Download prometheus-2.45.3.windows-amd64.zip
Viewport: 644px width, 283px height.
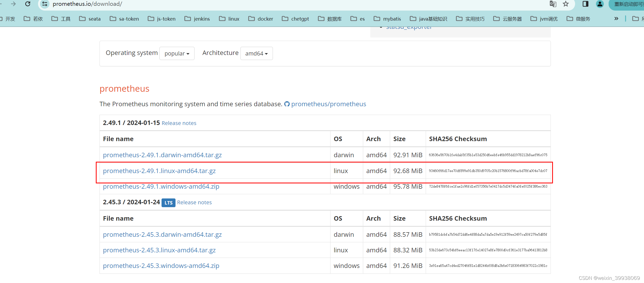click(161, 266)
